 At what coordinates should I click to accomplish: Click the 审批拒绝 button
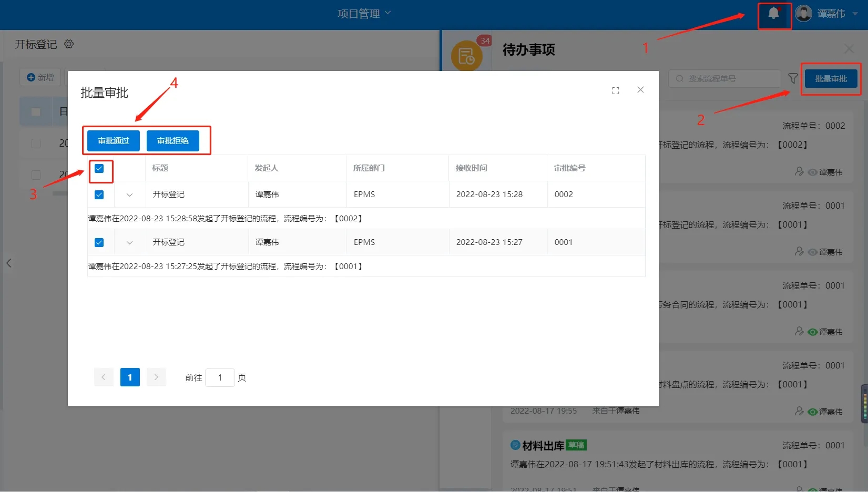172,141
